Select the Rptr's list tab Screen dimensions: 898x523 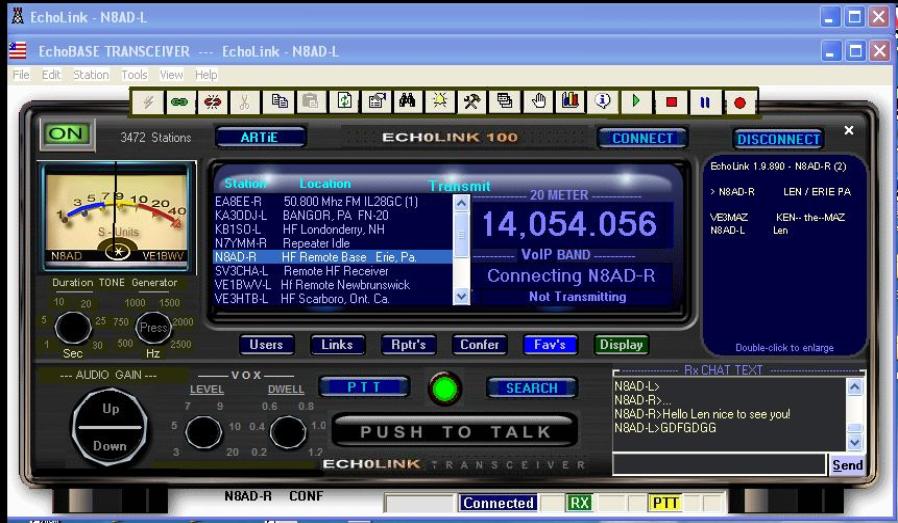pos(408,345)
